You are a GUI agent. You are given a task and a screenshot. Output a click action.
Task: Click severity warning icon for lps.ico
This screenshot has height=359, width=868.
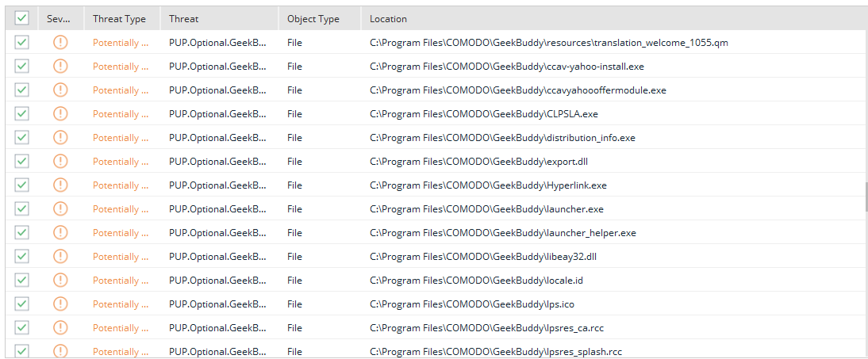click(x=60, y=304)
